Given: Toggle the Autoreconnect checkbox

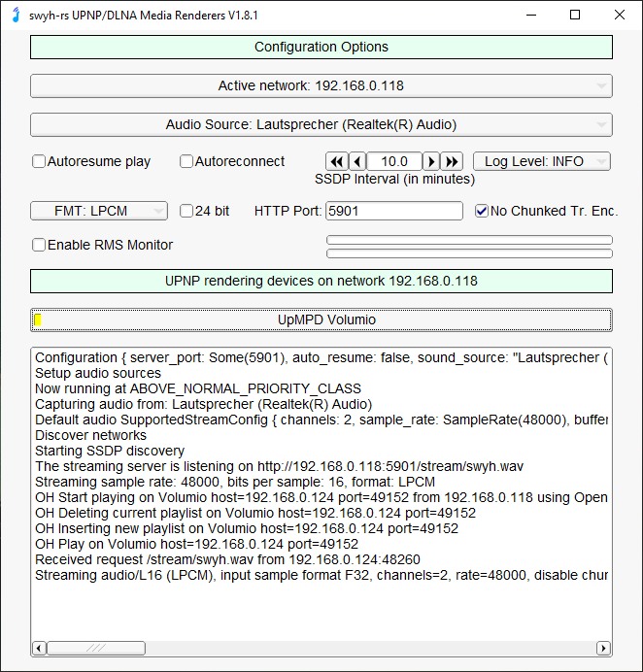Looking at the screenshot, I should point(186,162).
